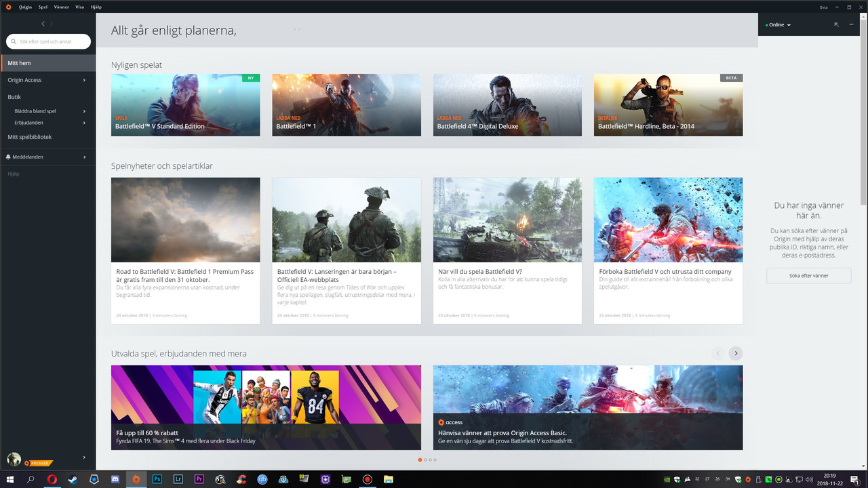Viewport: 868px width, 488px height.
Task: Open Battlefield V Standard Edition tile
Action: pyautogui.click(x=185, y=105)
